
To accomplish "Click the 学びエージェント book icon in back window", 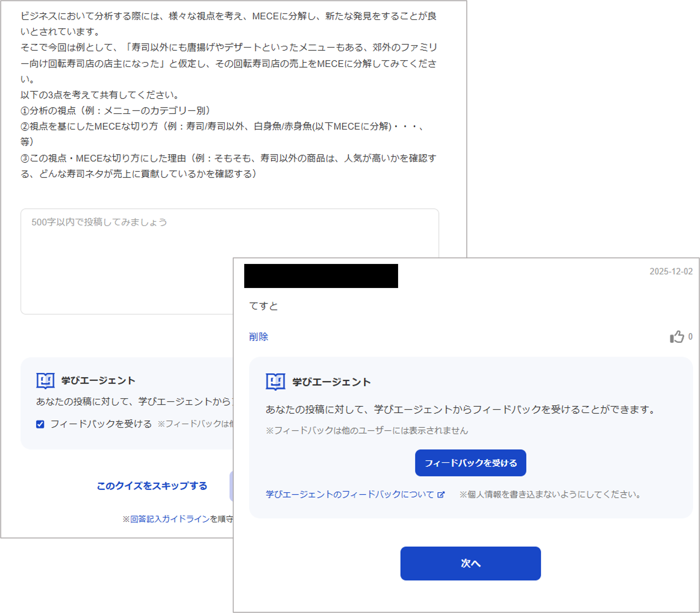I will 45,381.
